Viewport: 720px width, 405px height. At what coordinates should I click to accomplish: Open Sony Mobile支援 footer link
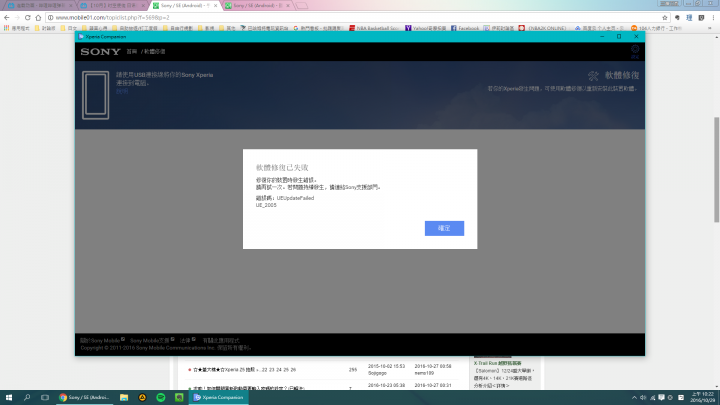tap(150, 341)
